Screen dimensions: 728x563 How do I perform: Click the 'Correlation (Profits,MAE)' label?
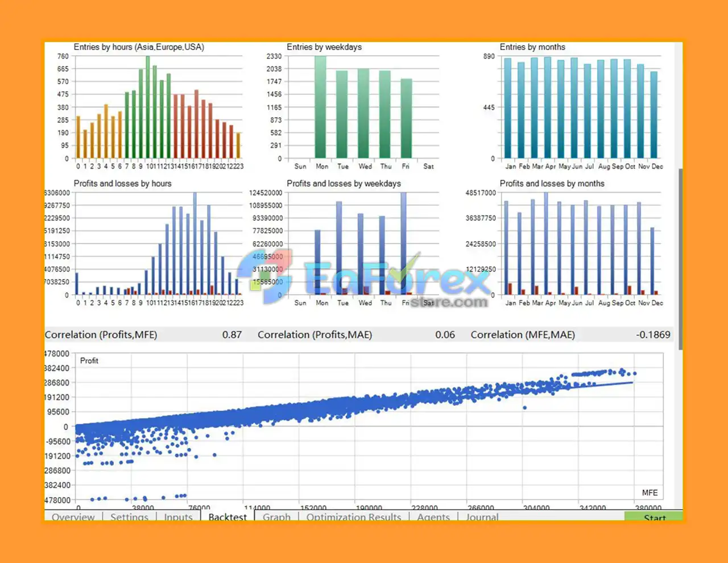315,335
